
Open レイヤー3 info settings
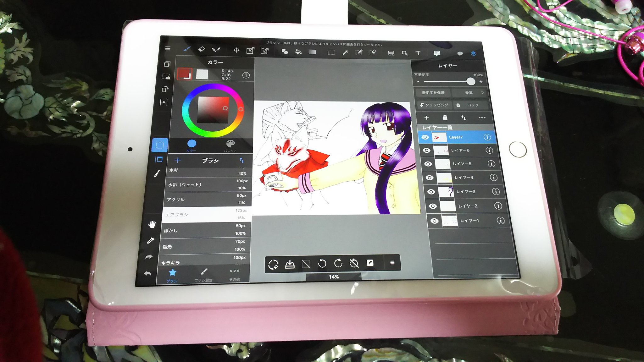(x=496, y=191)
